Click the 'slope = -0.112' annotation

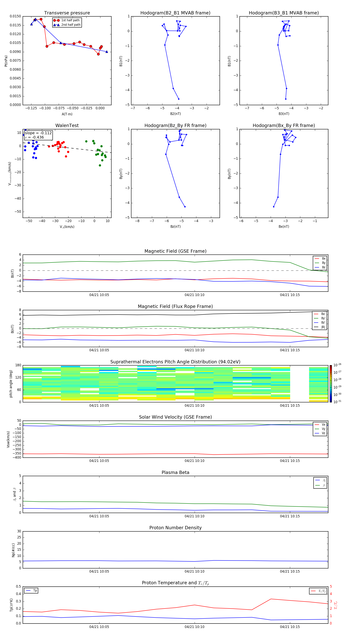click(x=38, y=133)
